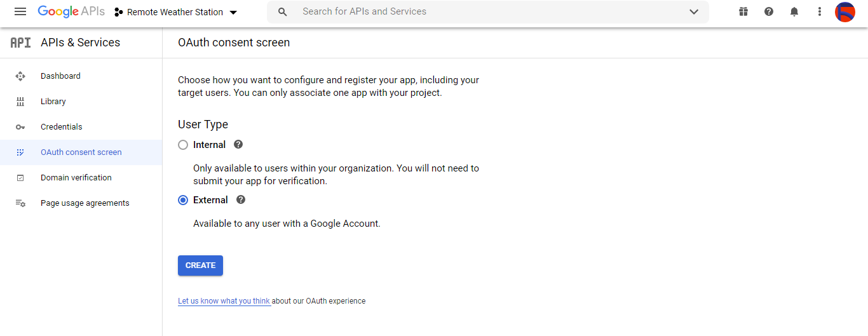Open the Library sidebar item
The image size is (868, 336).
[x=53, y=102]
